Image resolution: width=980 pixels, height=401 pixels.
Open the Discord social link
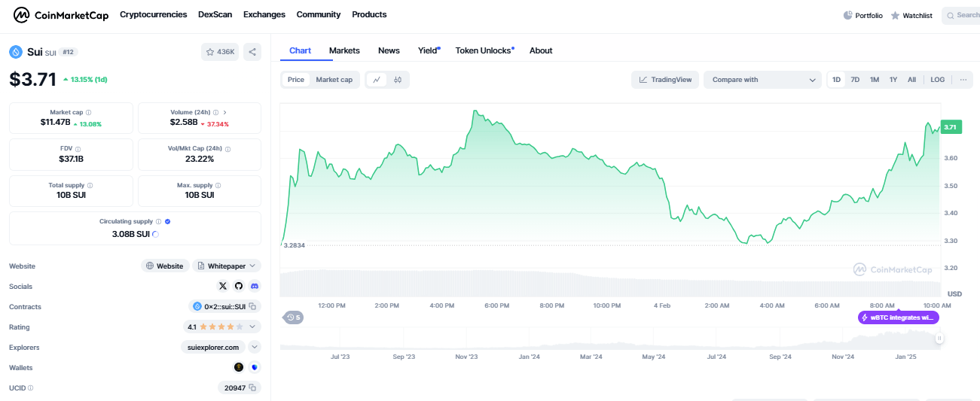click(255, 286)
